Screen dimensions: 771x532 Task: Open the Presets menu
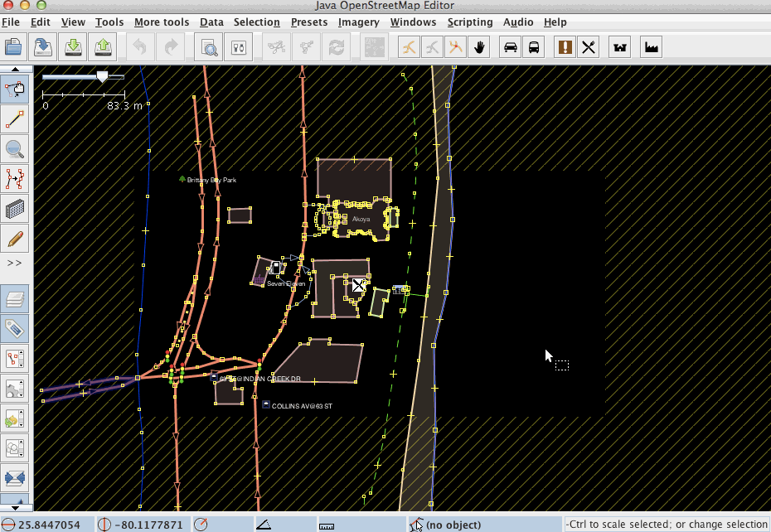[311, 22]
